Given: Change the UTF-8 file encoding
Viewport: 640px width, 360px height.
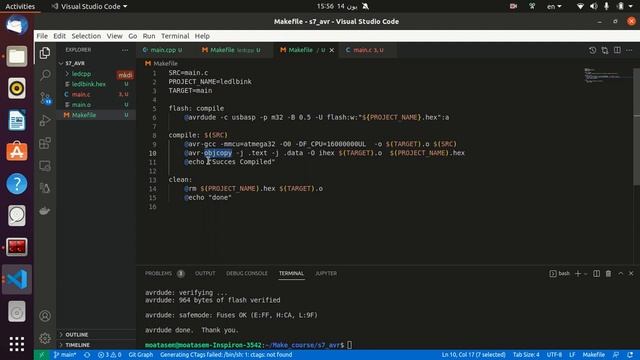Looking at the screenshot, I should coord(554,355).
